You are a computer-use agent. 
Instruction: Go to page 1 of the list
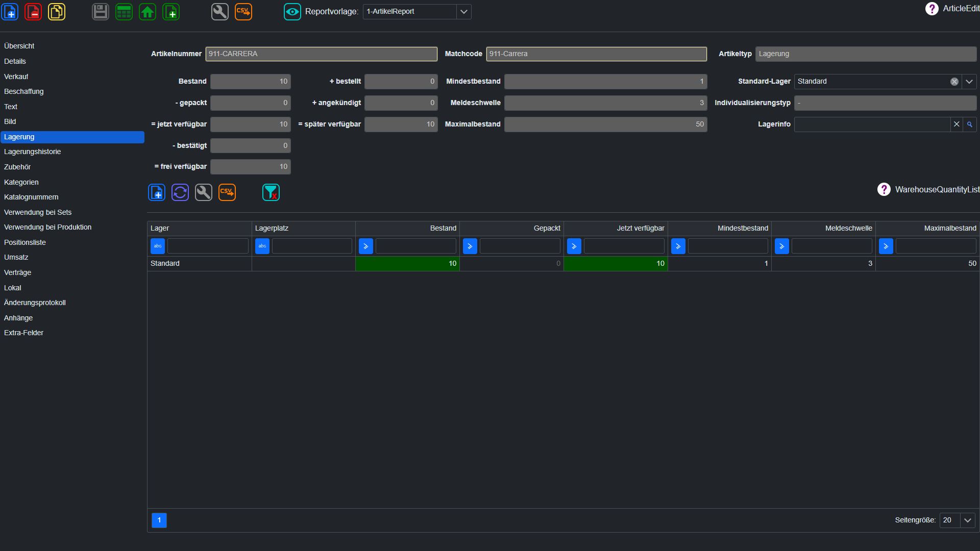159,520
